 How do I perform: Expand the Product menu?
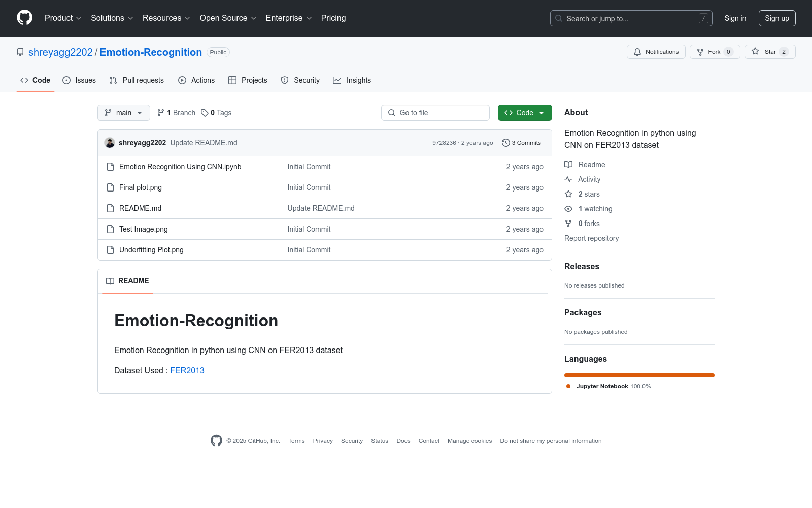pyautogui.click(x=63, y=18)
